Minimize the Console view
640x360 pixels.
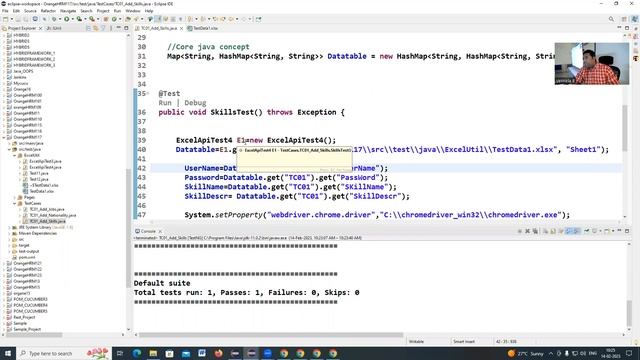[620, 231]
